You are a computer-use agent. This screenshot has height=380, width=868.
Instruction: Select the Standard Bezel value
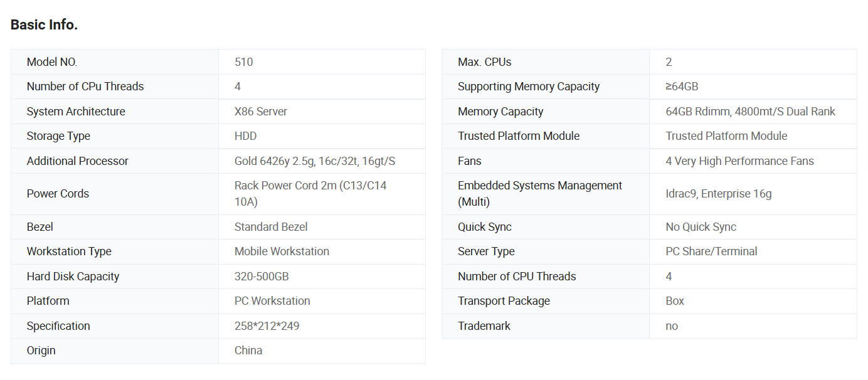pos(271,227)
